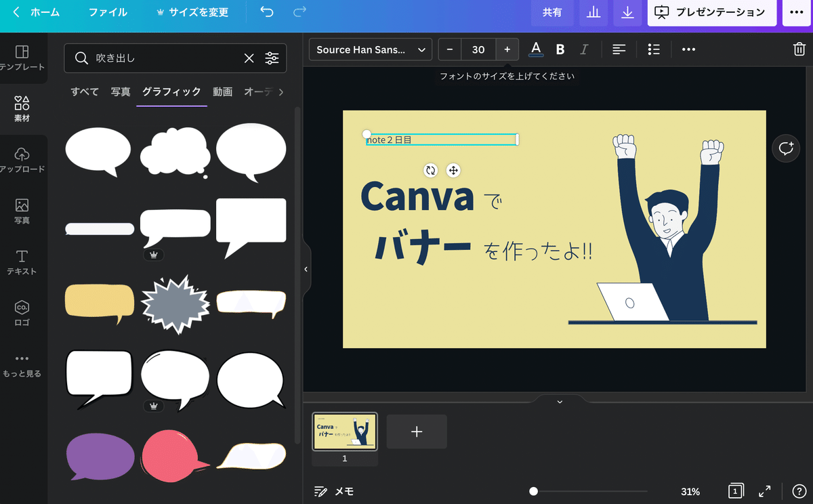This screenshot has height=504, width=813.
Task: Add a new page
Action: tap(417, 432)
